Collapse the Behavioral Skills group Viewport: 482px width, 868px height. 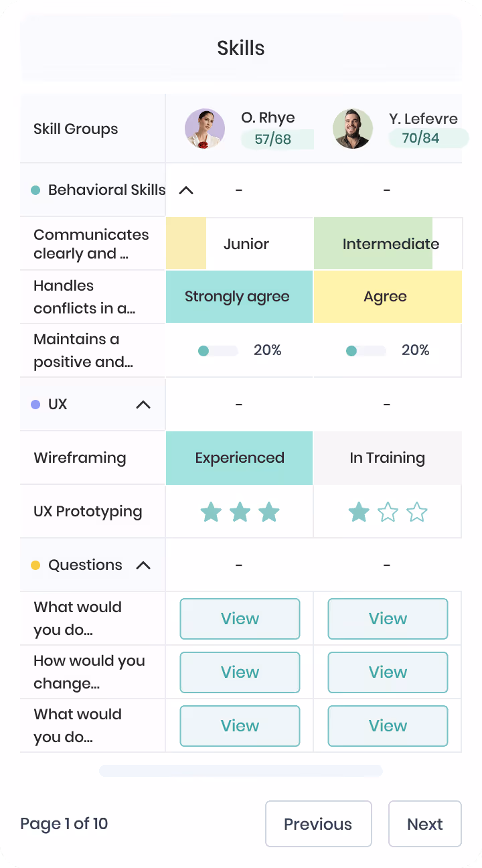coord(186,190)
